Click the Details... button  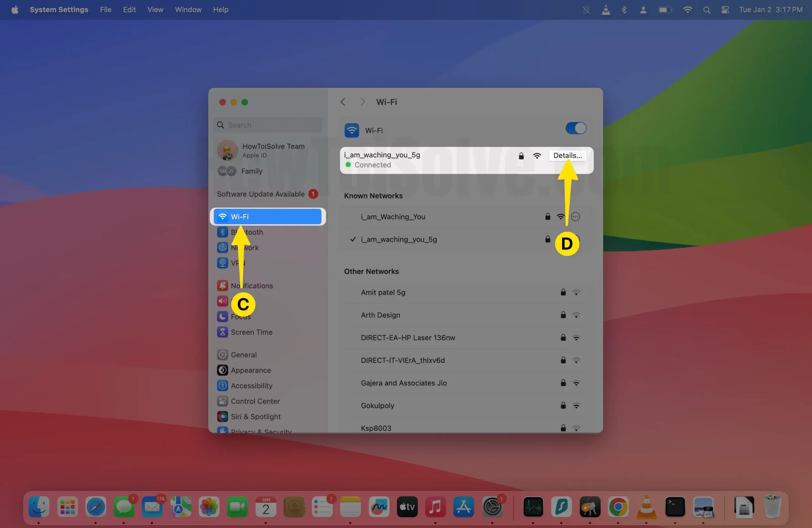[567, 155]
